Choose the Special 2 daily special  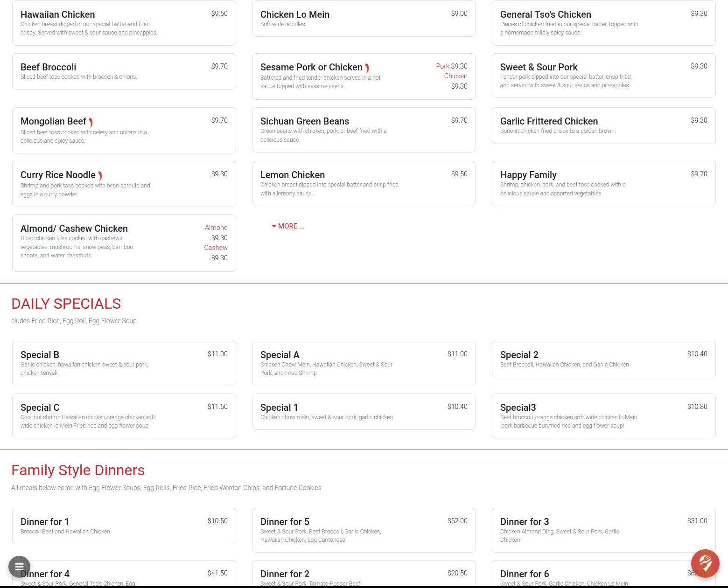(604, 359)
